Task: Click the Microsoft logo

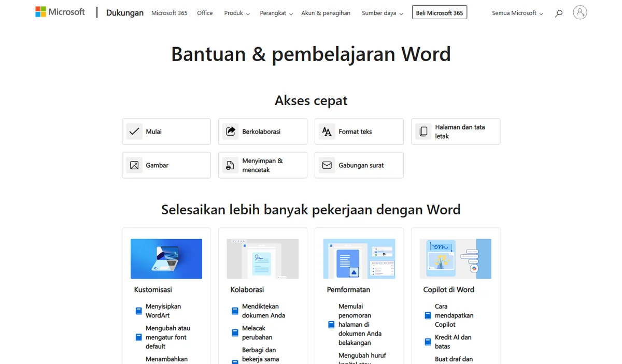Action: pyautogui.click(x=60, y=12)
